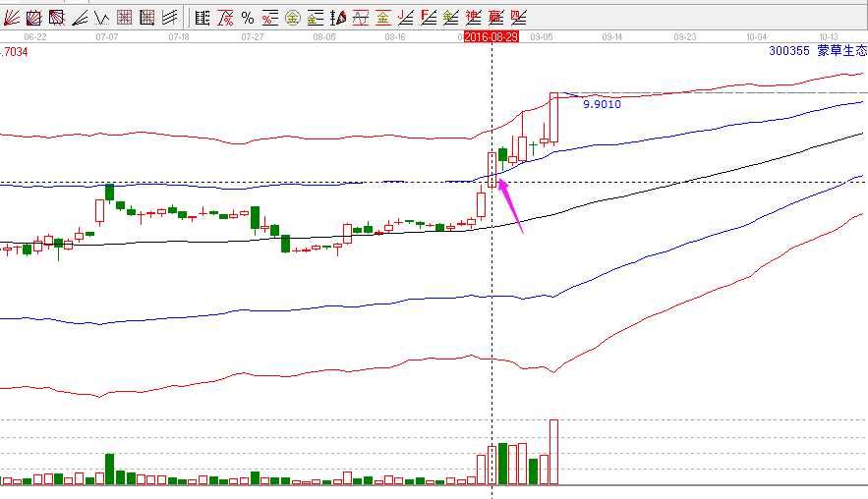868x499 pixels.
Task: Click the highlighted 2016-08-29 date label
Action: coord(492,36)
